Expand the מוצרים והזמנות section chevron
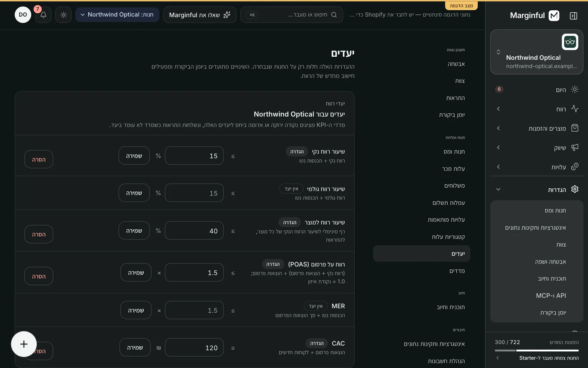The width and height of the screenshot is (588, 368). [498, 128]
